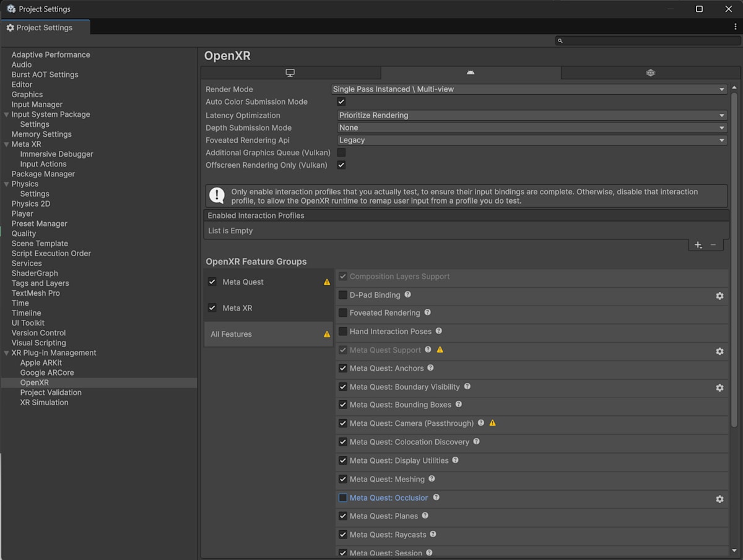Screen dimensions: 743x560
Task: Click the help icon next to Camera (Passthrough)
Action: pyautogui.click(x=481, y=423)
